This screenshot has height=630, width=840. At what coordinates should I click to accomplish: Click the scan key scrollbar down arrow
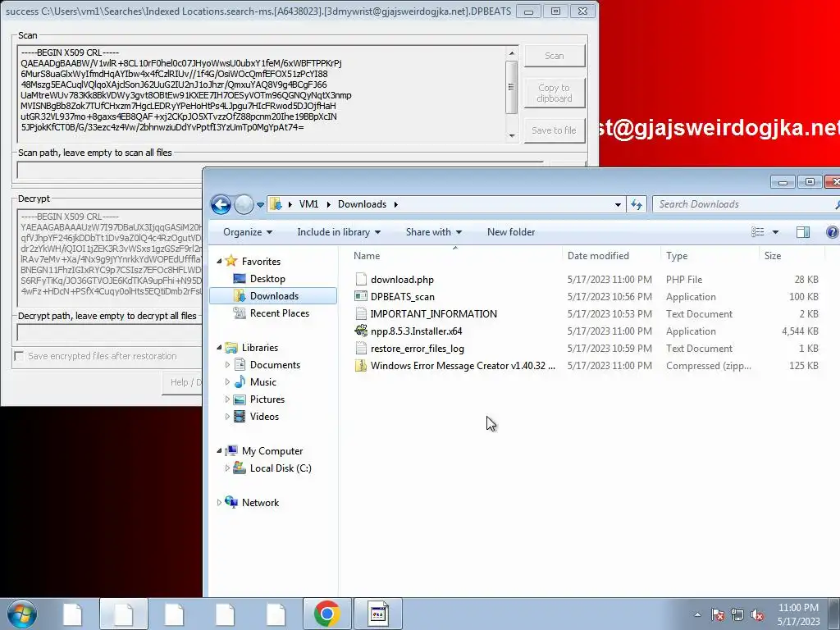[512, 135]
